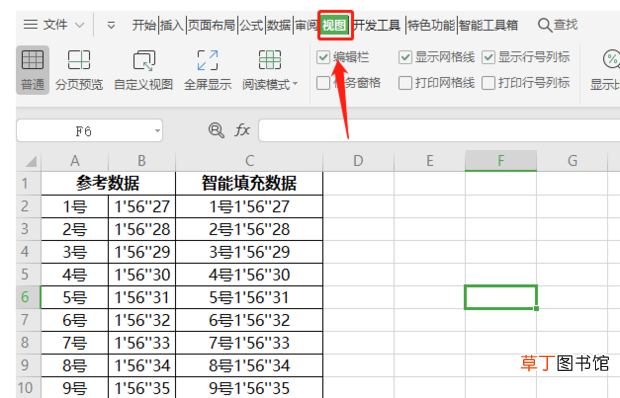This screenshot has width=620, height=398.
Task: Click the 参考数据 header cell
Action: coord(108,183)
